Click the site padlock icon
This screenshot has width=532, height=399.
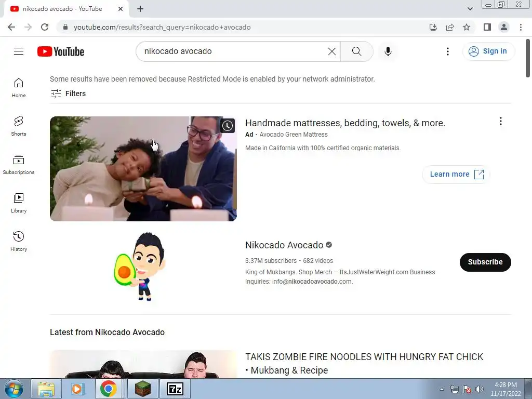pyautogui.click(x=65, y=27)
